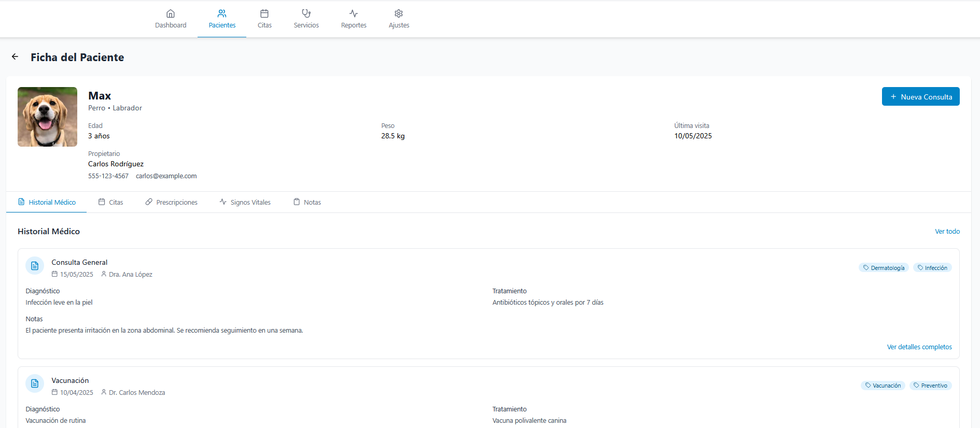Click the pulse icon on Signos Vitales tab

(223, 202)
